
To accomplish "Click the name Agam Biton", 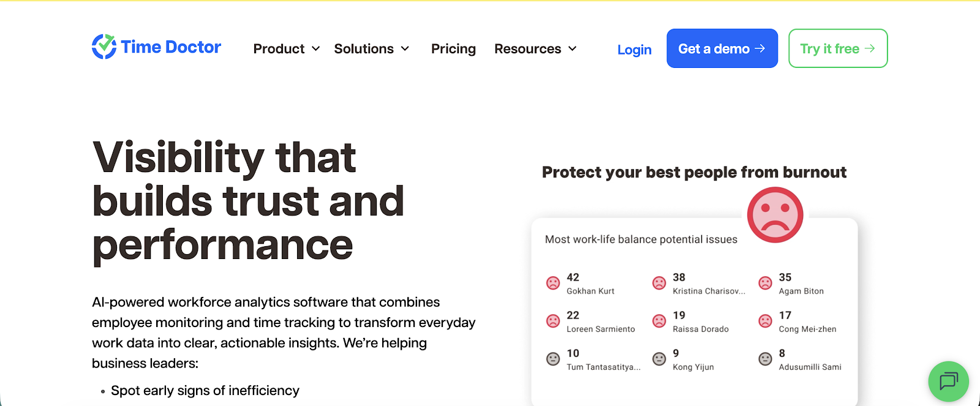I will point(801,291).
